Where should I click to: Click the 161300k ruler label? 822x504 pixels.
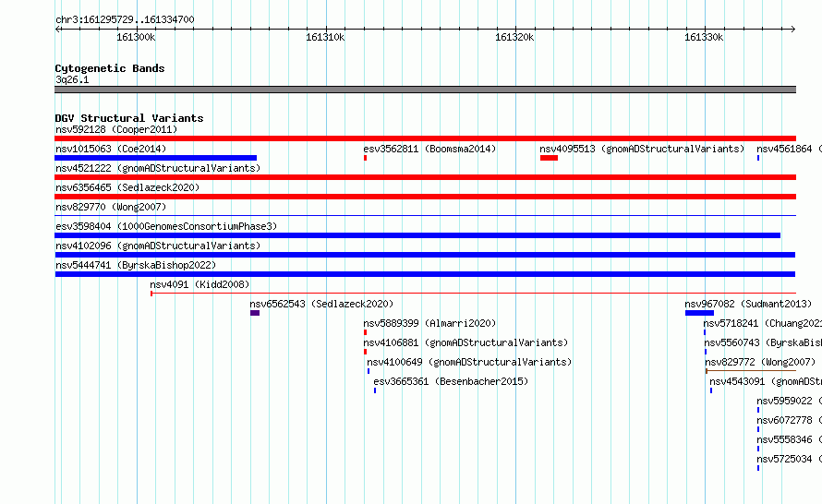tap(136, 37)
